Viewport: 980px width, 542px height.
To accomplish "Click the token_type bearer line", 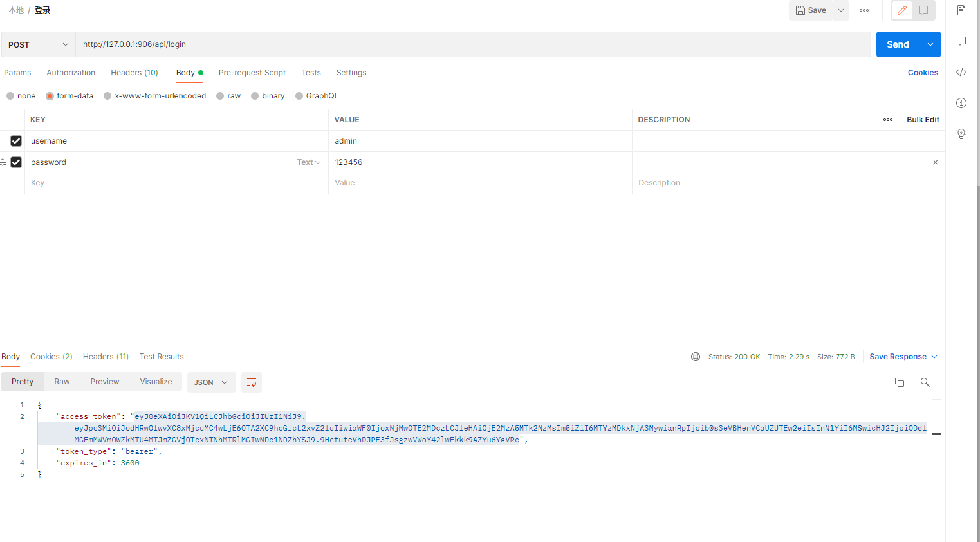I will point(109,451).
